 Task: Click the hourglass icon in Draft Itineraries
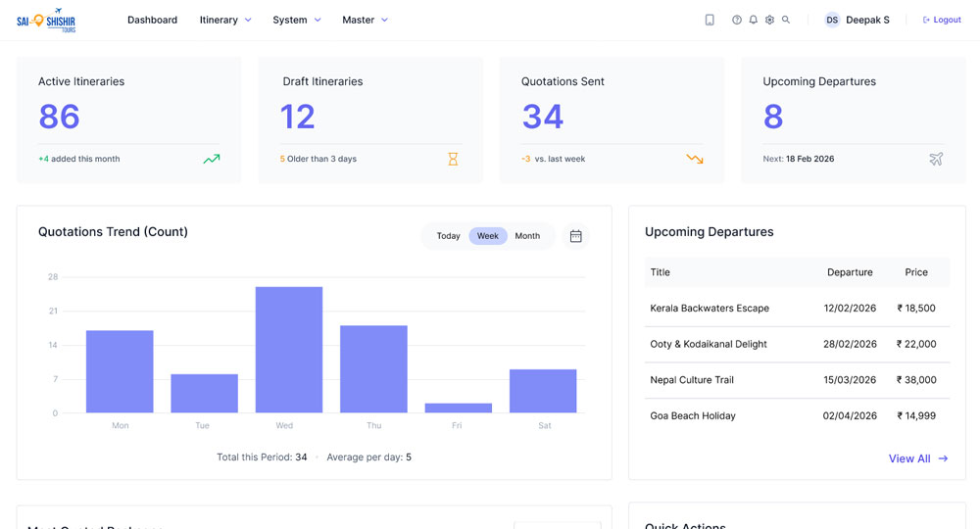[x=453, y=159]
